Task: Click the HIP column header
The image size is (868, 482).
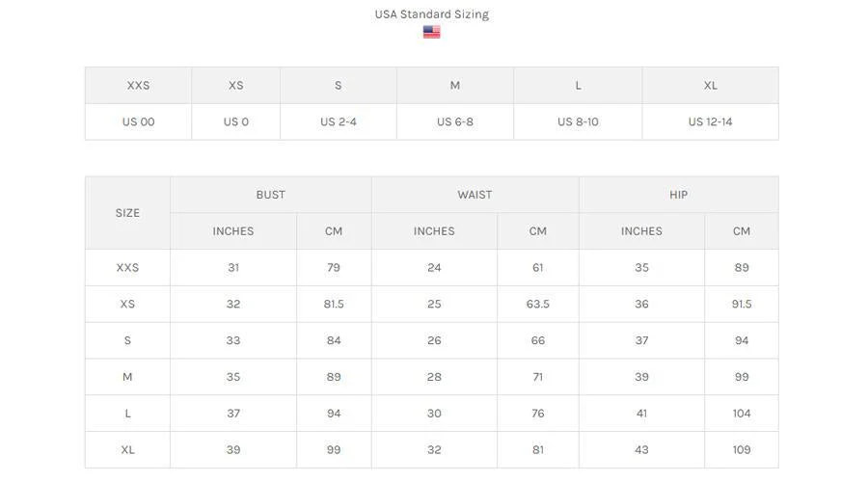Action: [x=678, y=195]
